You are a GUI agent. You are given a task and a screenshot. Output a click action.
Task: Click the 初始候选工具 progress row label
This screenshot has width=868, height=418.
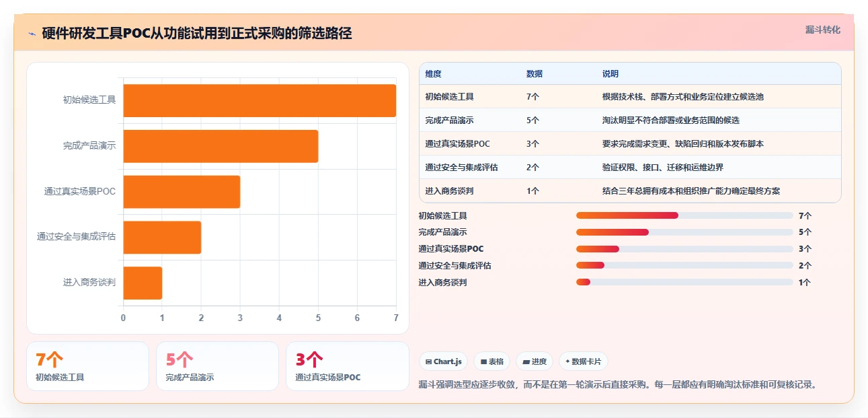click(443, 216)
